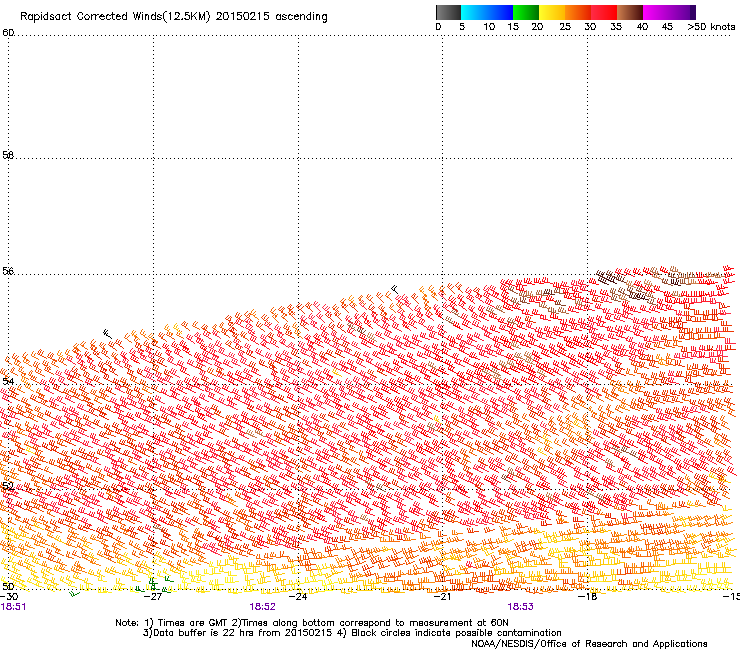Image resolution: width=740 pixels, height=650 pixels.
Task: Click the purple 18:53 time stamp
Action: click(521, 607)
